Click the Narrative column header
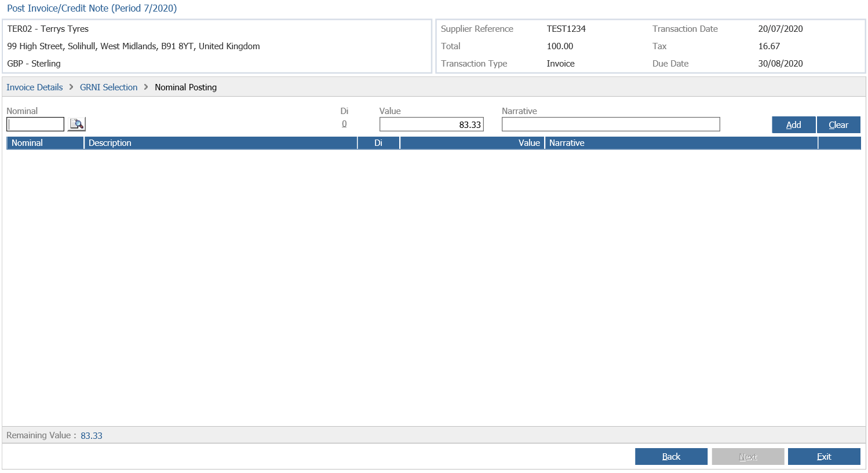This screenshot has height=473, width=868. (x=568, y=142)
